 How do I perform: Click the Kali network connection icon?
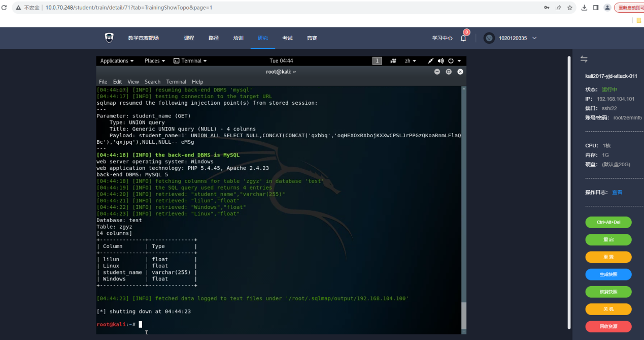(x=430, y=61)
